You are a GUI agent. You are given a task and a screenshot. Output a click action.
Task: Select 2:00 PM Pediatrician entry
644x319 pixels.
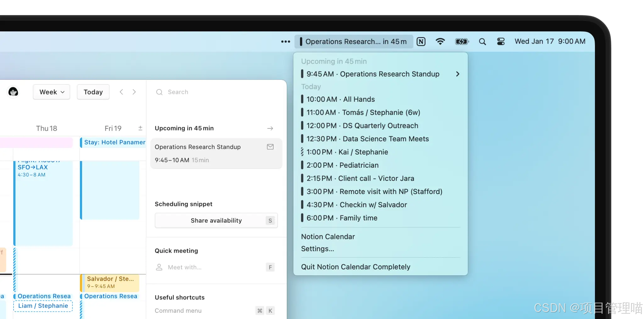coord(380,165)
